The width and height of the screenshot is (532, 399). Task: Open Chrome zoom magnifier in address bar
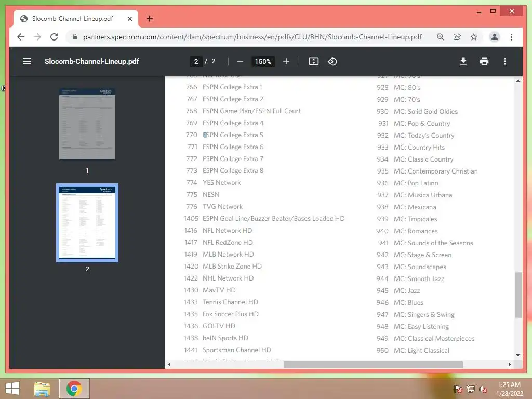(441, 37)
